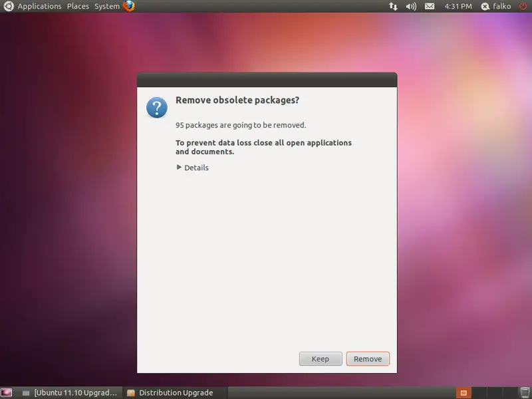Open the falko user menu
Viewport: 532px width, 399px height.
tap(496, 6)
